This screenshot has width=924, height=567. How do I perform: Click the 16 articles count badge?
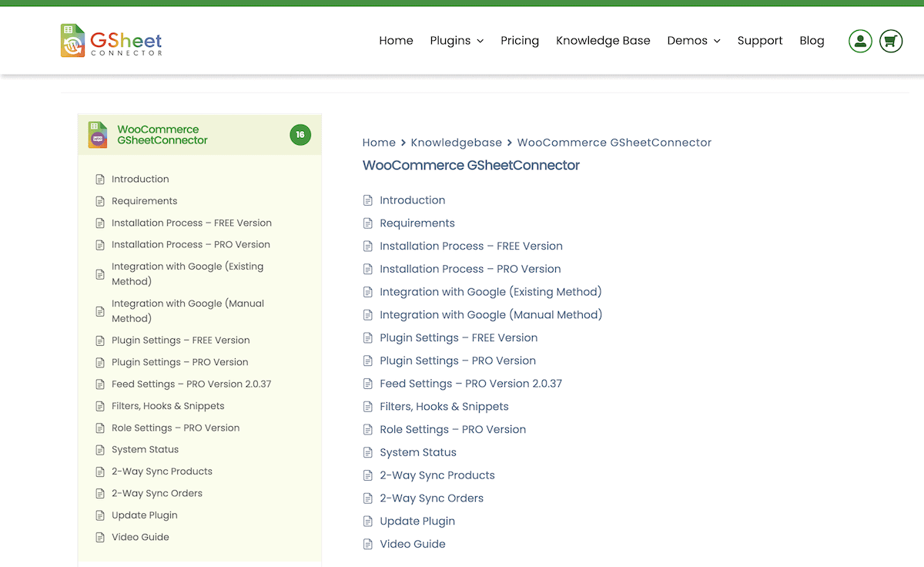coord(300,135)
